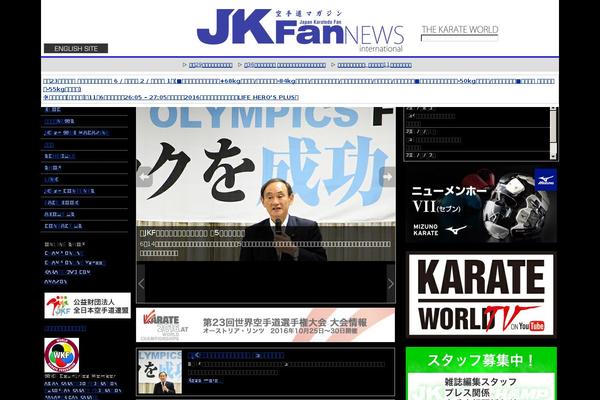Click the news list scrollbar down arrow
The width and height of the screenshot is (600, 400).
(x=553, y=157)
